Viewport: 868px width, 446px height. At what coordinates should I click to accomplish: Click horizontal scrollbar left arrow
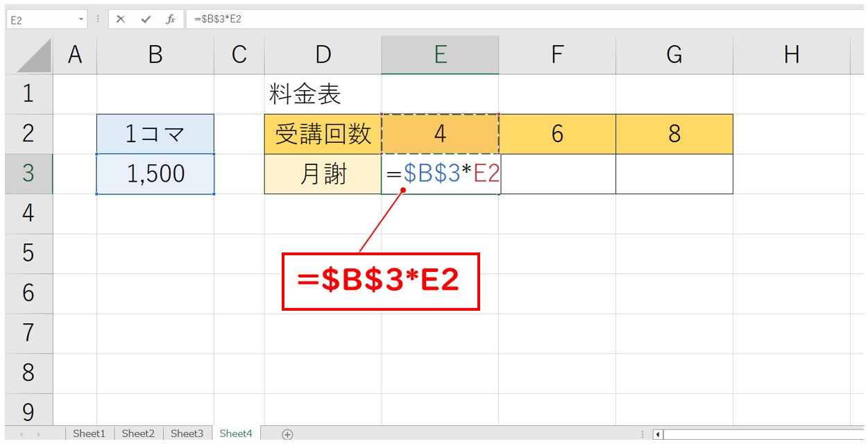658,435
